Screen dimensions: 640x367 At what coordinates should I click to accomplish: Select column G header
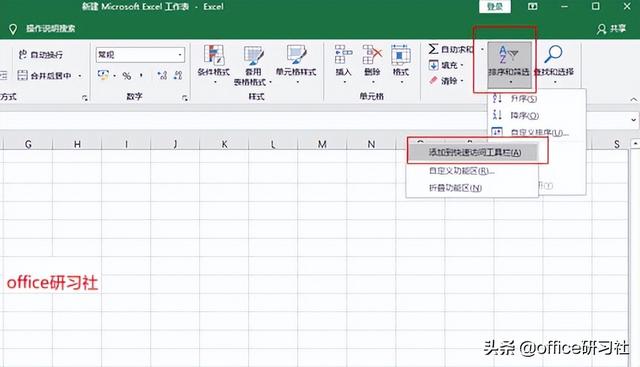28,144
